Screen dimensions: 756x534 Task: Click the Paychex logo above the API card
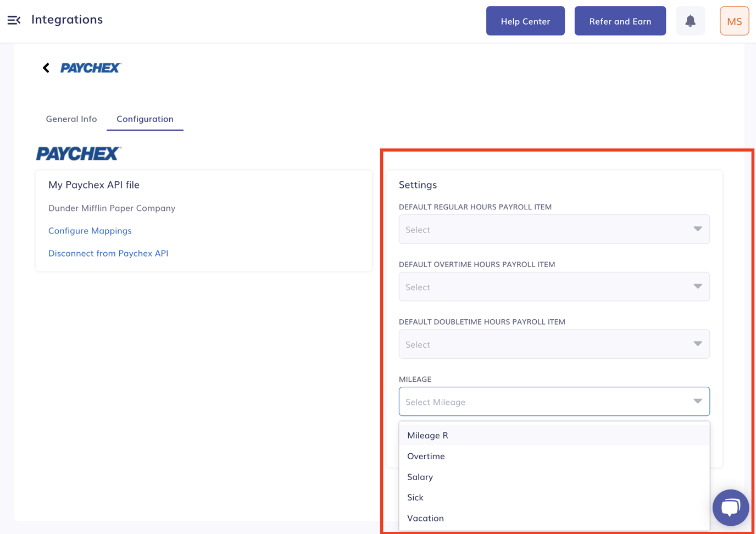tap(77, 153)
